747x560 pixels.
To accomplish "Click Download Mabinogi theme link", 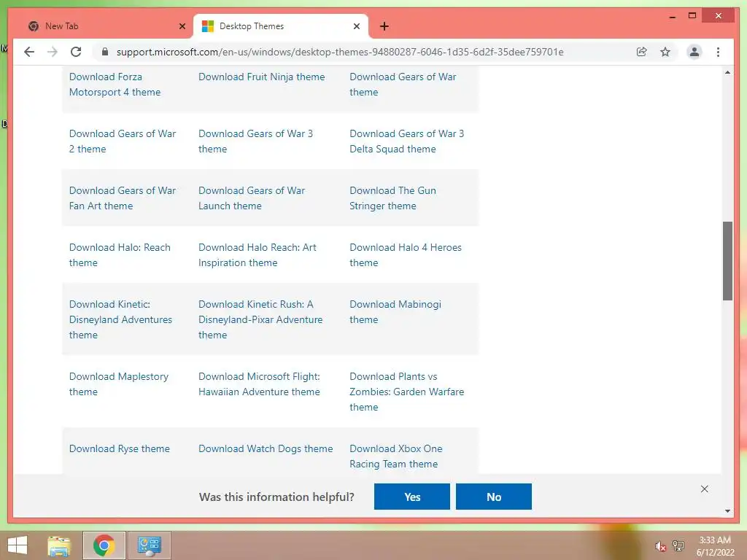I will (395, 312).
